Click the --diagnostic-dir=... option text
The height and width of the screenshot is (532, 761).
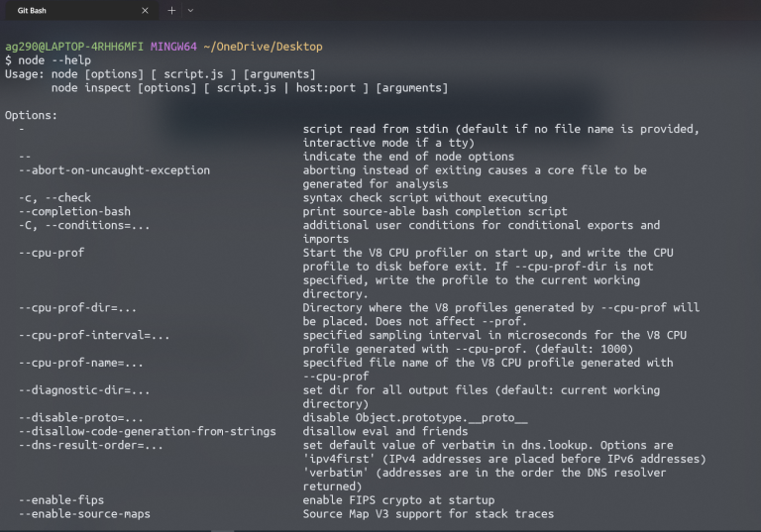point(84,390)
